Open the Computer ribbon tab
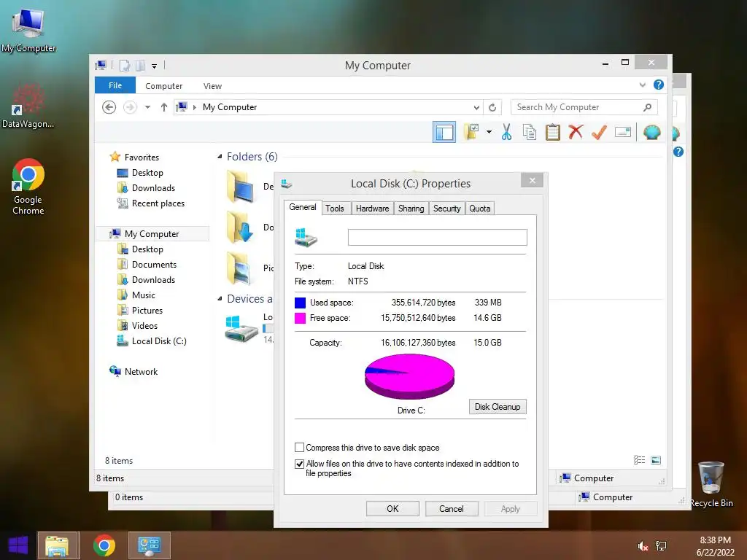 coord(164,86)
